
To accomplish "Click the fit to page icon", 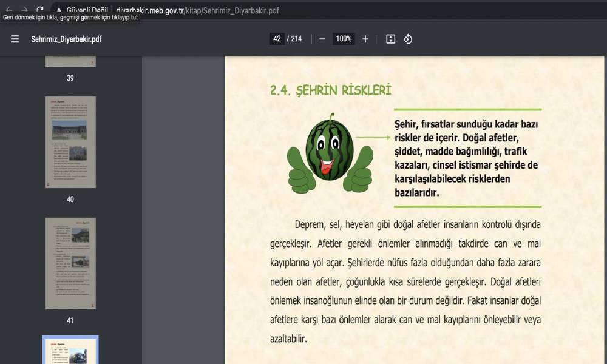I will [390, 39].
